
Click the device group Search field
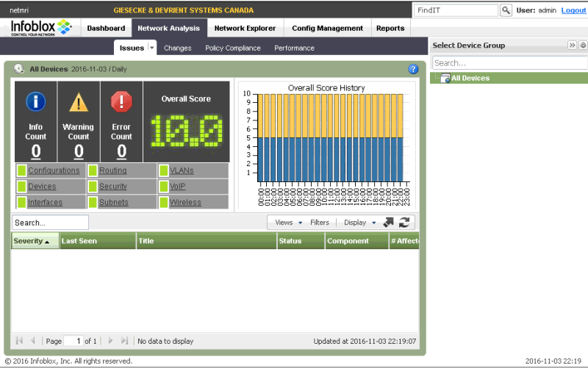(510, 63)
